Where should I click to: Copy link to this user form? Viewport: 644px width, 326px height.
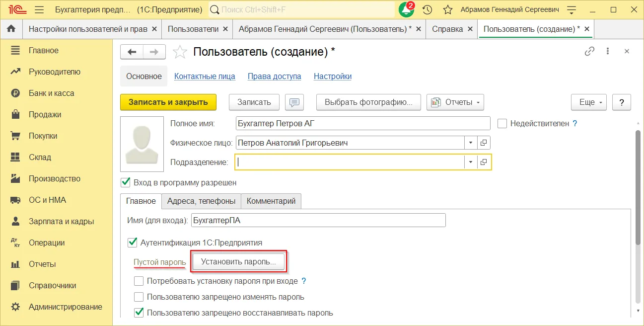589,52
